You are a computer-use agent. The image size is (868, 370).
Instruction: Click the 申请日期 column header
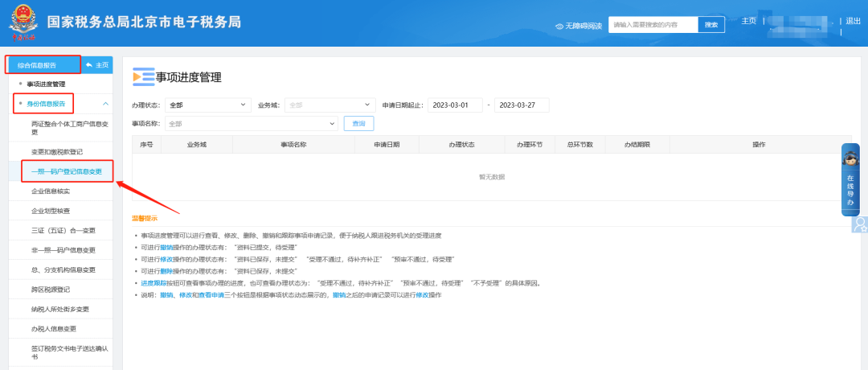(387, 145)
